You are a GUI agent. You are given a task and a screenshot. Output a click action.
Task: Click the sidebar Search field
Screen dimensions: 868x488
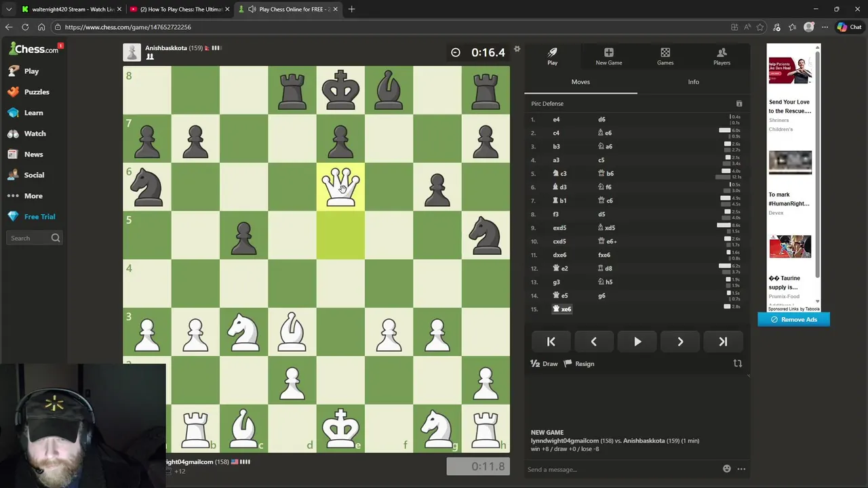point(35,238)
